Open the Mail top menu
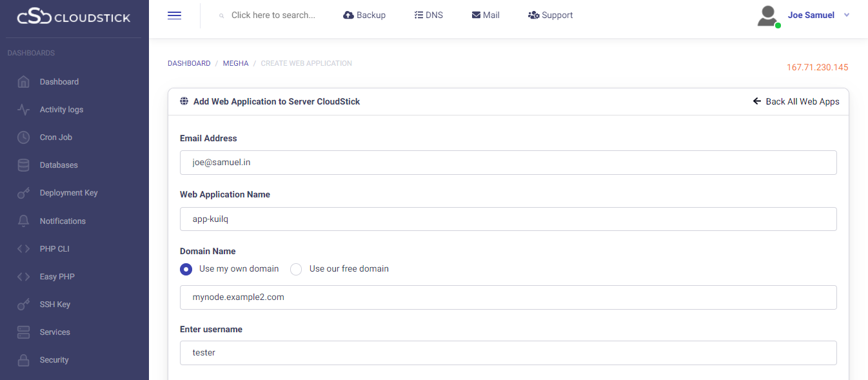Image resolution: width=868 pixels, height=380 pixels. pos(486,15)
